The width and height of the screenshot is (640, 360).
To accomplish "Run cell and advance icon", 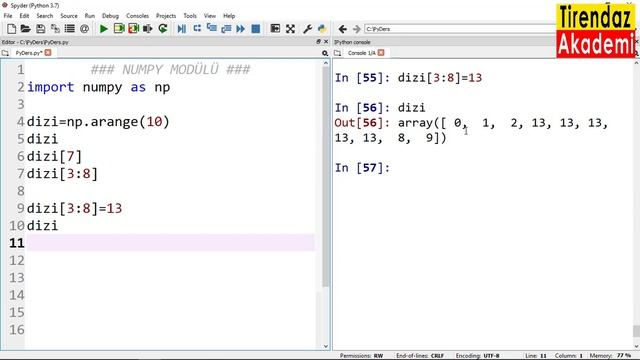I will tap(133, 29).
